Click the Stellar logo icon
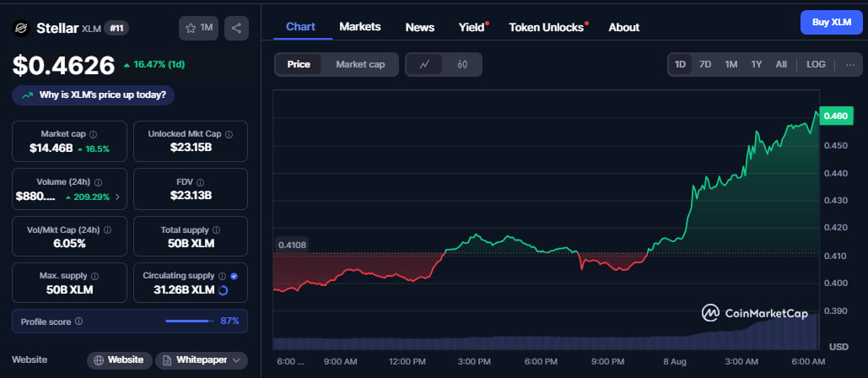 pyautogui.click(x=21, y=29)
